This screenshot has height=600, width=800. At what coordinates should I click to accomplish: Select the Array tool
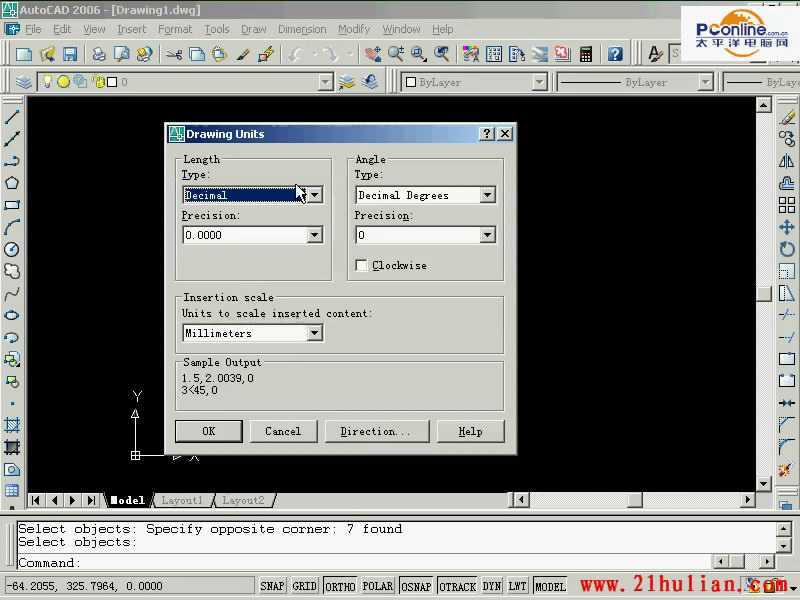787,205
